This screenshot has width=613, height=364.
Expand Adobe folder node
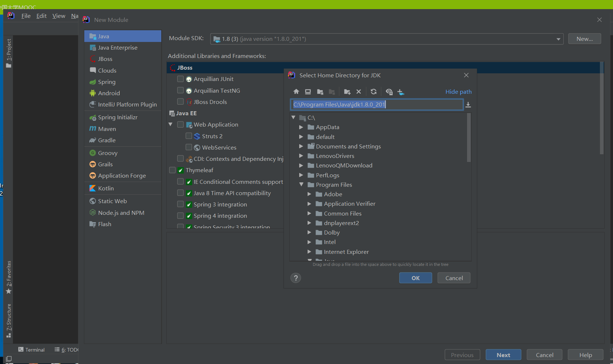tap(309, 194)
